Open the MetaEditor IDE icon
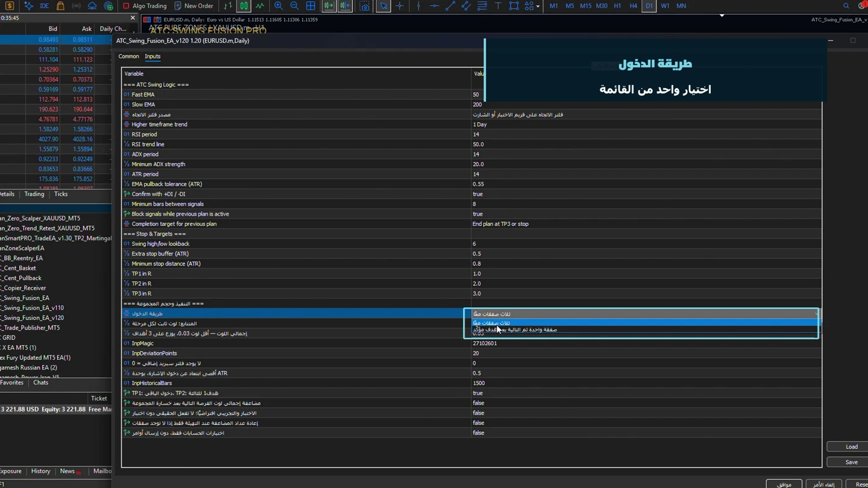The image size is (868, 488). tap(45, 6)
